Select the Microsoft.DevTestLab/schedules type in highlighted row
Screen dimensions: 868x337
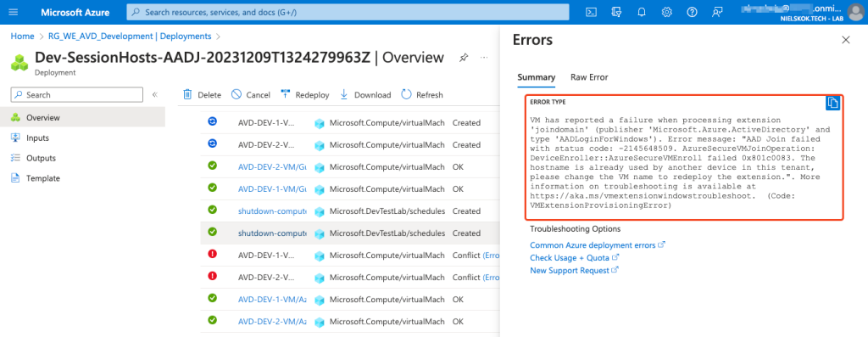coord(387,233)
